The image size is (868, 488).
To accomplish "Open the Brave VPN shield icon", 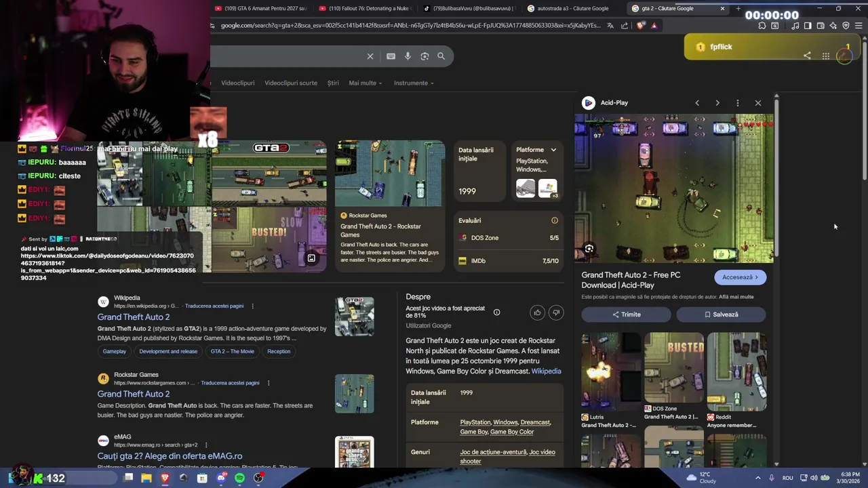I will tap(846, 26).
